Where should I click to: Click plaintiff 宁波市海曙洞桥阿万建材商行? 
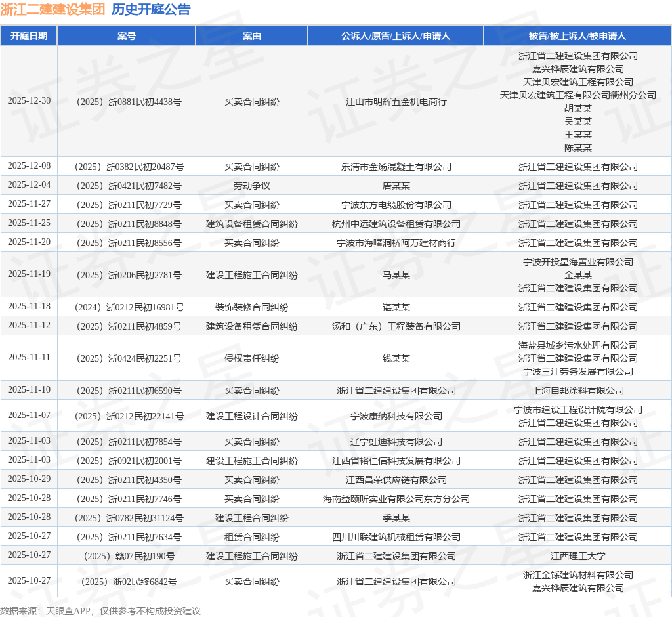(396, 243)
